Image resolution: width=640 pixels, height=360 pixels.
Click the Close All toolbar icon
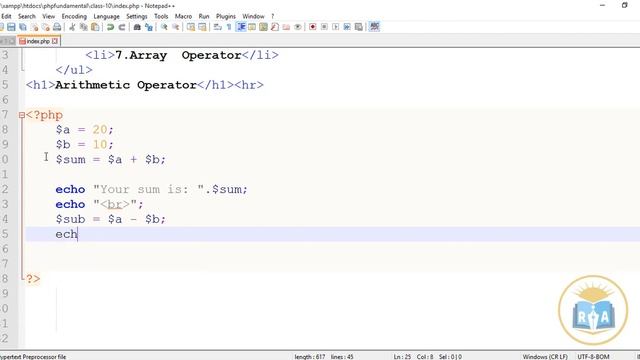pos(46,27)
